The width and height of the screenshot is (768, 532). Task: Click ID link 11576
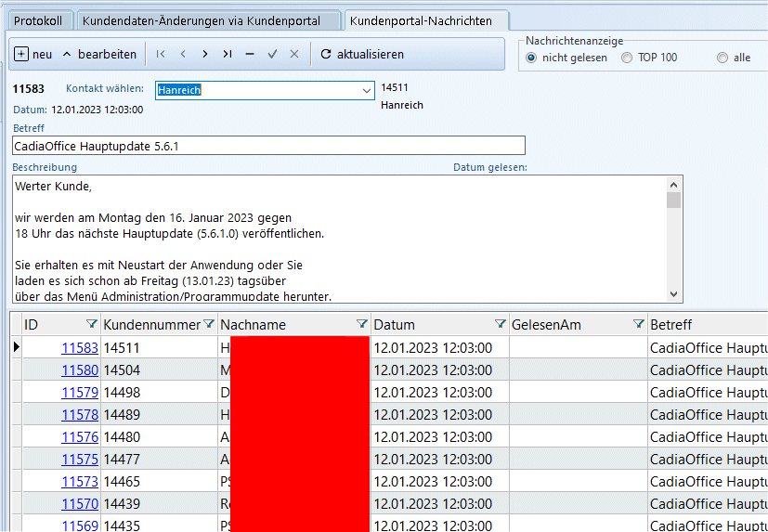coord(80,437)
